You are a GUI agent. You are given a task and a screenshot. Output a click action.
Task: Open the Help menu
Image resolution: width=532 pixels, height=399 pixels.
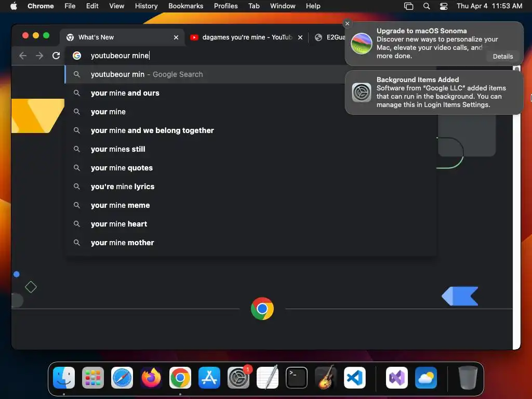pyautogui.click(x=313, y=6)
